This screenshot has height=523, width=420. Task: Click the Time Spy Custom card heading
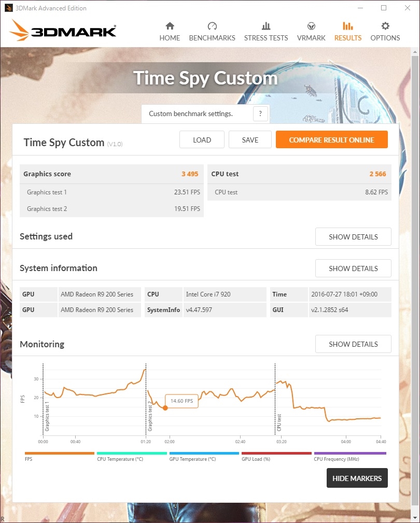click(64, 143)
